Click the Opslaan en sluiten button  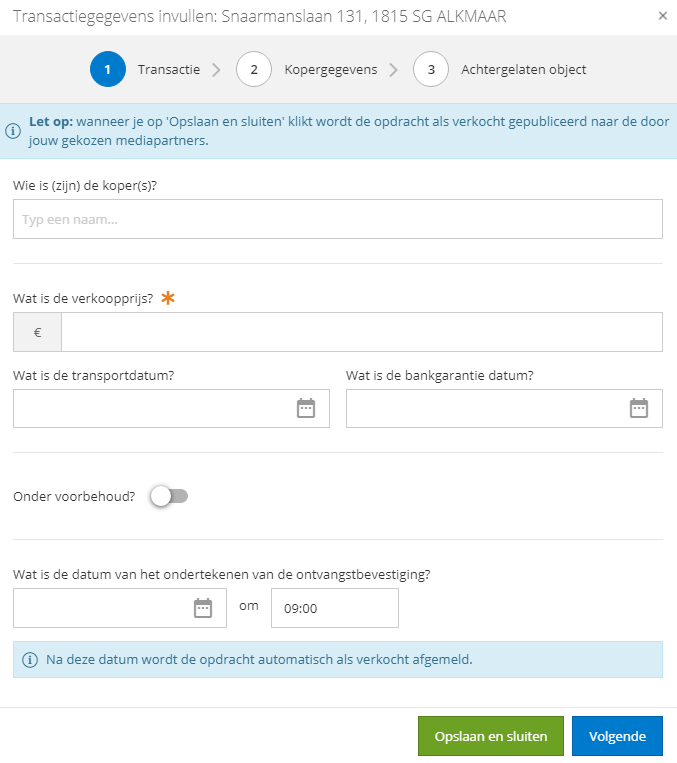point(491,736)
